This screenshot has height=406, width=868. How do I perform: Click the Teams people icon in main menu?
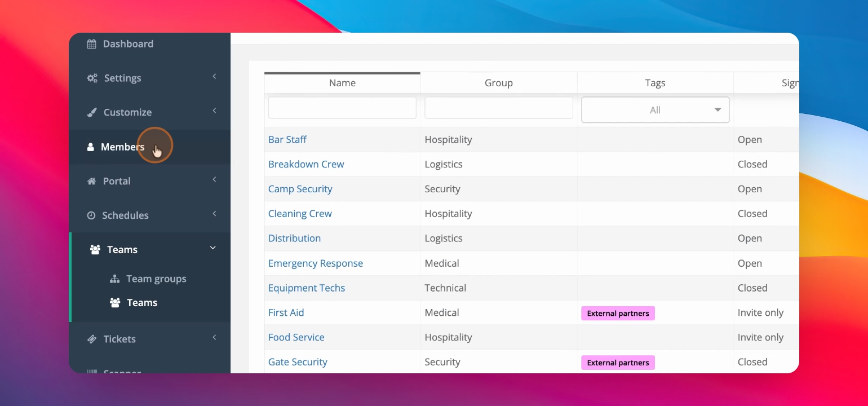click(95, 250)
